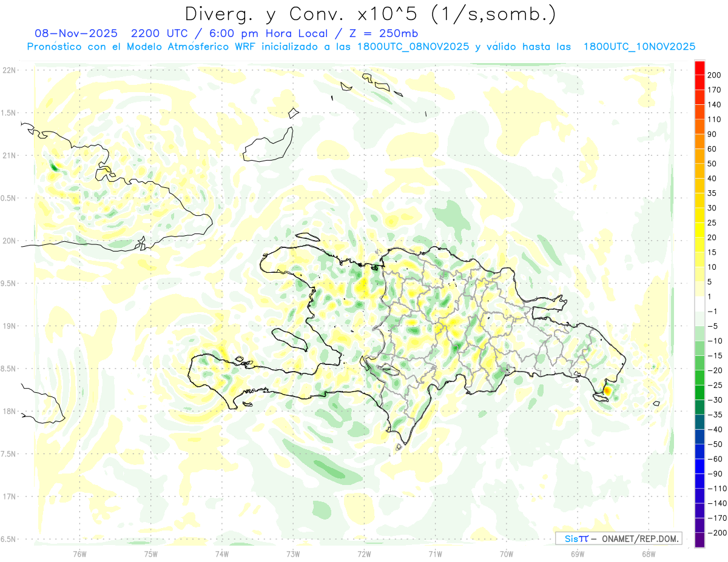Click color bar value "110"
This screenshot has width=728, height=562.
tap(715, 119)
